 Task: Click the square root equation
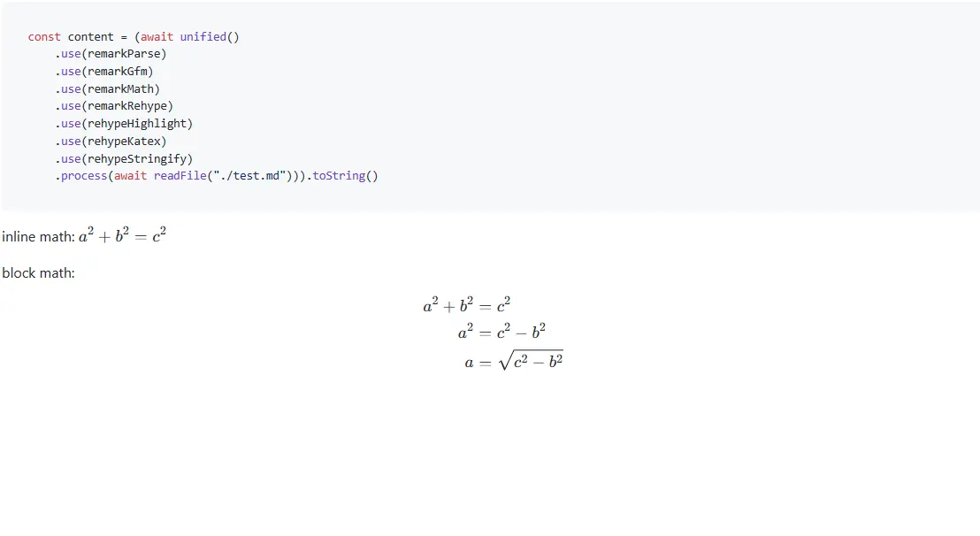(514, 361)
